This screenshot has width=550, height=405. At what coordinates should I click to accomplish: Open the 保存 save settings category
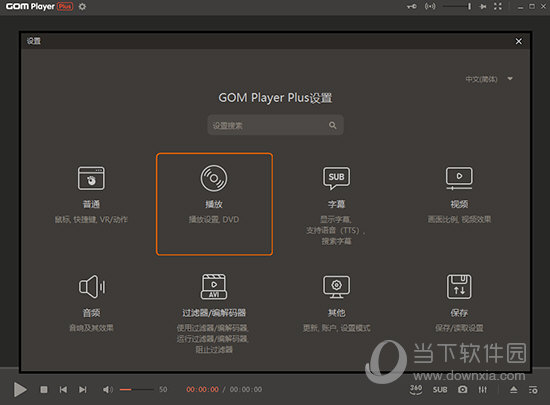459,303
